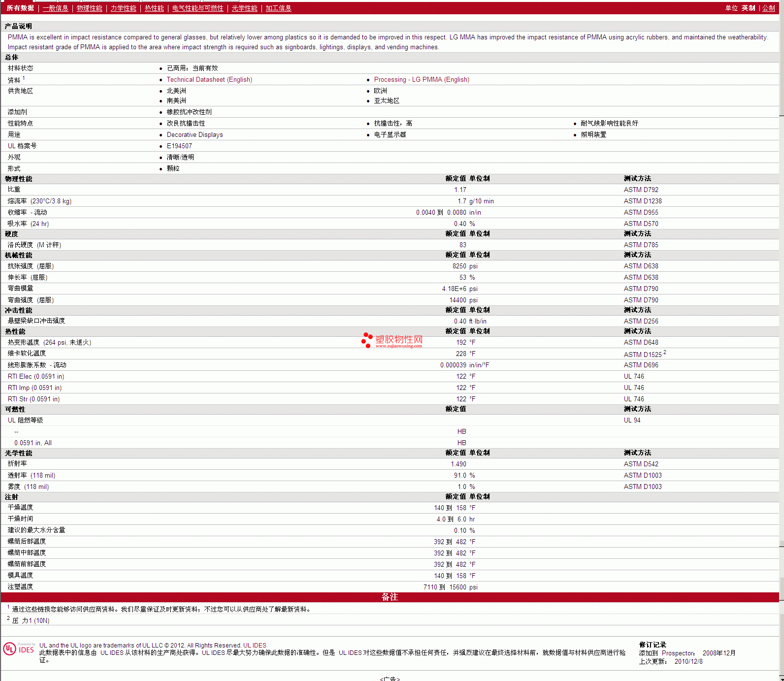This screenshot has height=681, width=784.
Task: Go to the 热性能 tab
Action: 154,8
